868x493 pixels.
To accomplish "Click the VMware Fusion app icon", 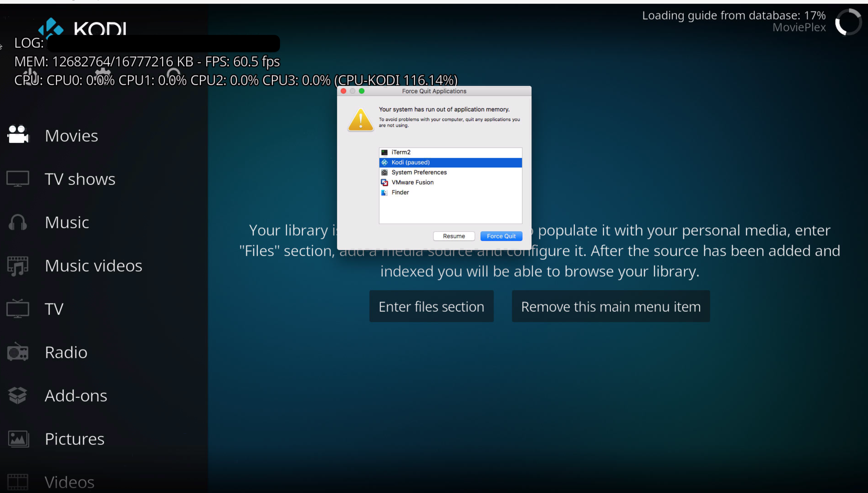I will 384,182.
